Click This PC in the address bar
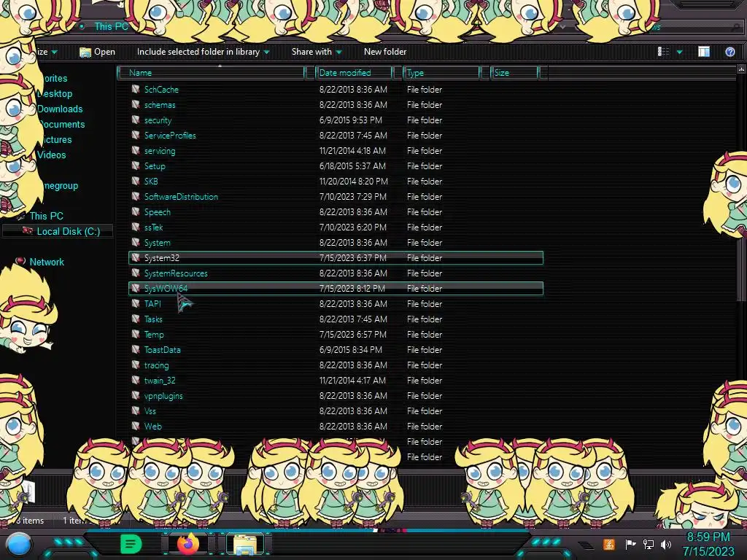 (x=111, y=26)
